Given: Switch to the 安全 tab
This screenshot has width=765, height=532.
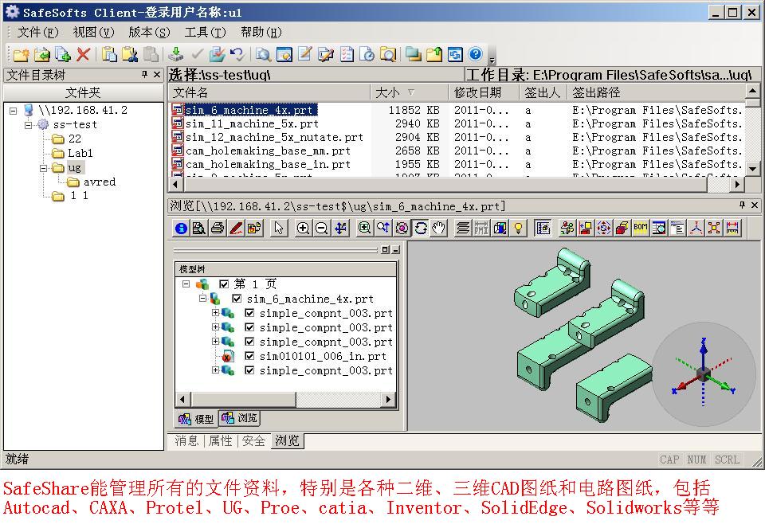Looking at the screenshot, I should click(253, 441).
